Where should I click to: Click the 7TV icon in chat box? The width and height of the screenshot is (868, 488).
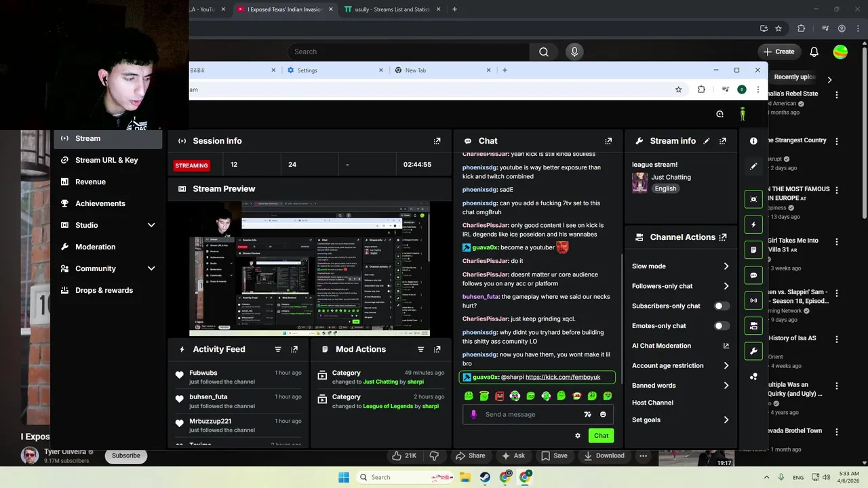coord(587,414)
